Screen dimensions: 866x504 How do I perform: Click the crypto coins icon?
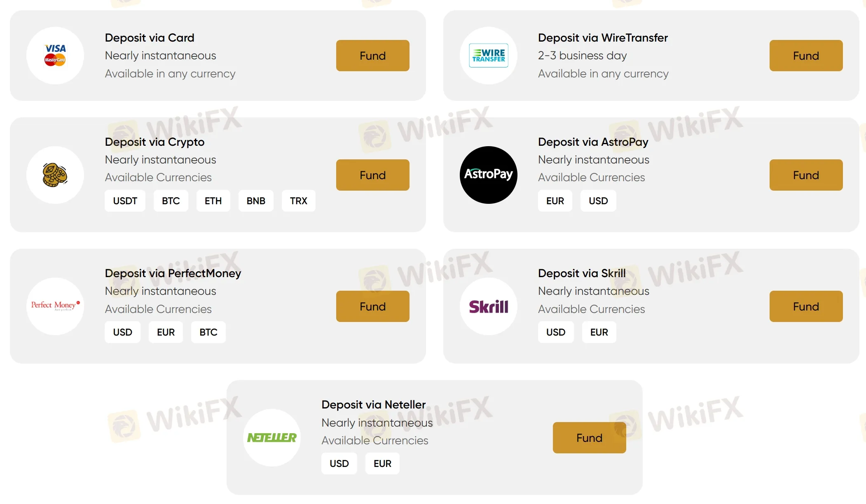(x=55, y=175)
